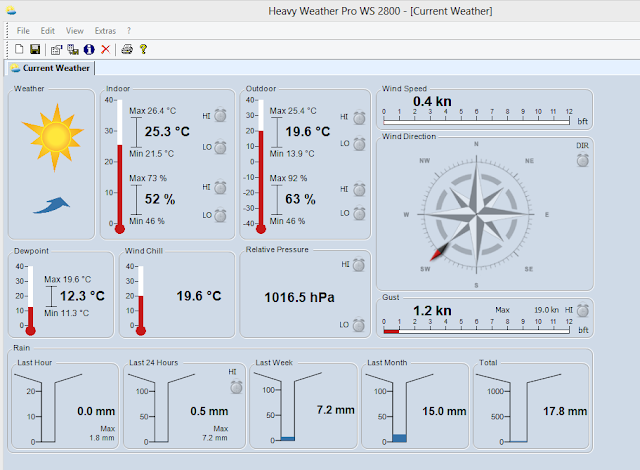Click the Last Month 15.0 mm value

(x=444, y=411)
